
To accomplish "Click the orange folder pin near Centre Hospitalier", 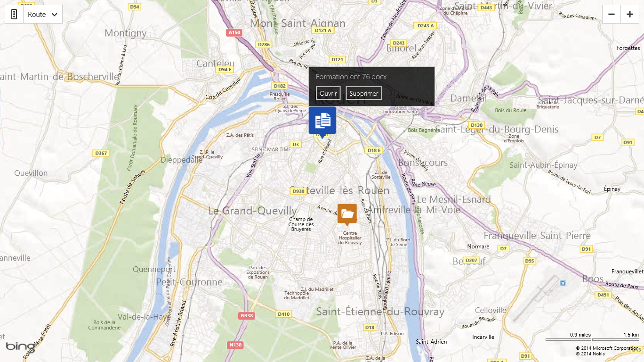I will coord(347,214).
